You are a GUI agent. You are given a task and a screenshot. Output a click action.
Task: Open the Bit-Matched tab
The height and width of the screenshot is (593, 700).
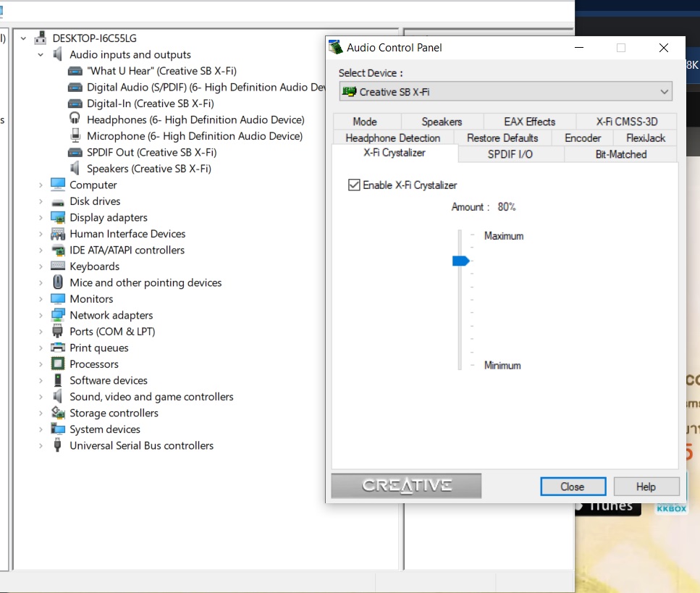click(621, 154)
